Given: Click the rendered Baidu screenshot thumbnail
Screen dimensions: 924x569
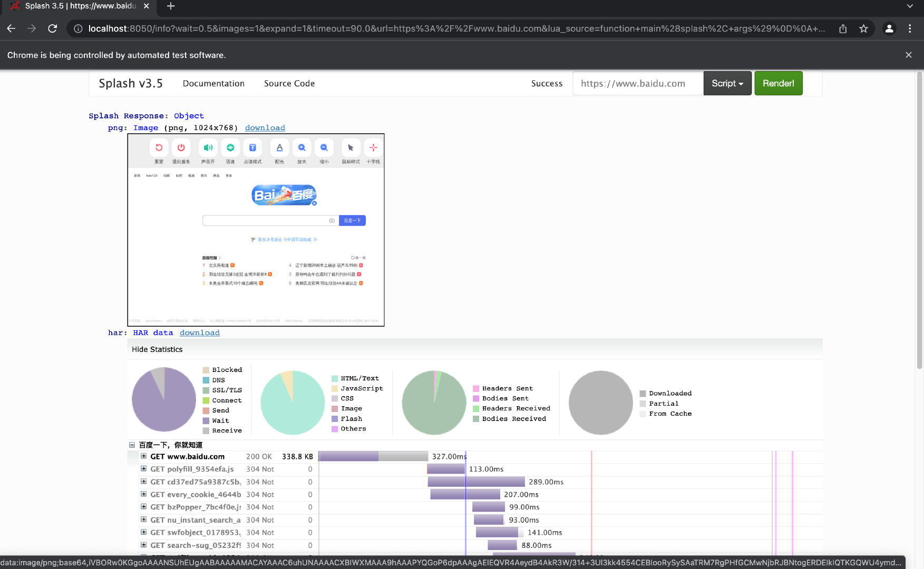Looking at the screenshot, I should pos(256,230).
